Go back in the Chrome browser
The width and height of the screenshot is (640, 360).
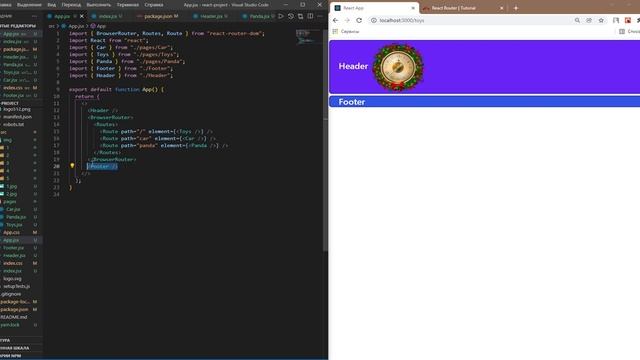pyautogui.click(x=336, y=20)
